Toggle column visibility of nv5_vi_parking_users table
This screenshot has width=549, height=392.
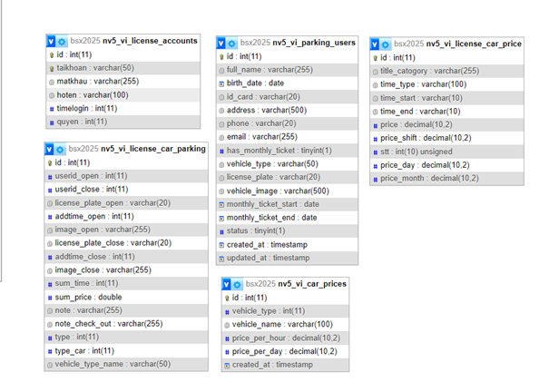click(222, 43)
